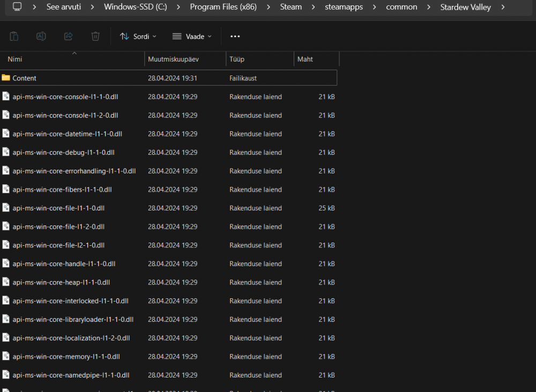Select file api-ms-win-core-console-l1-1-0.dll
This screenshot has height=392, width=536.
pos(65,96)
